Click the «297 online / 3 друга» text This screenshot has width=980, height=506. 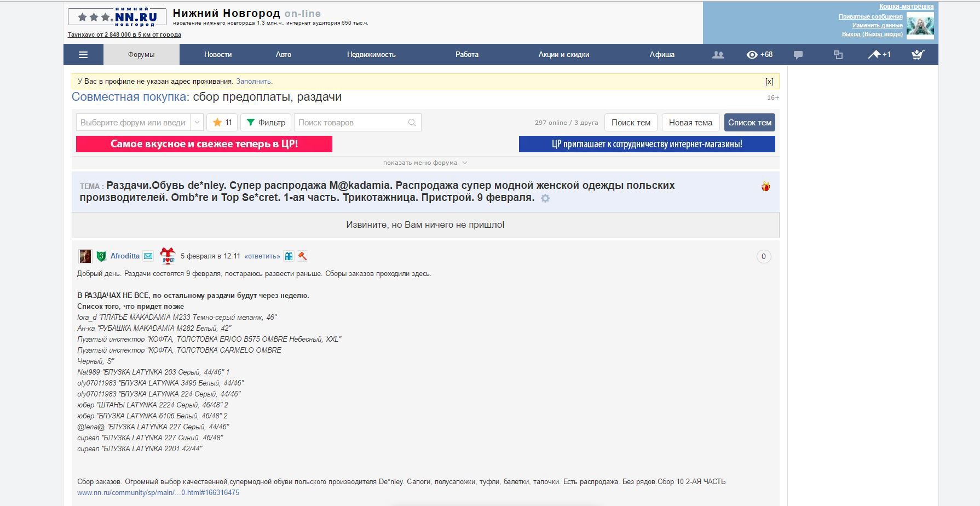click(x=566, y=123)
